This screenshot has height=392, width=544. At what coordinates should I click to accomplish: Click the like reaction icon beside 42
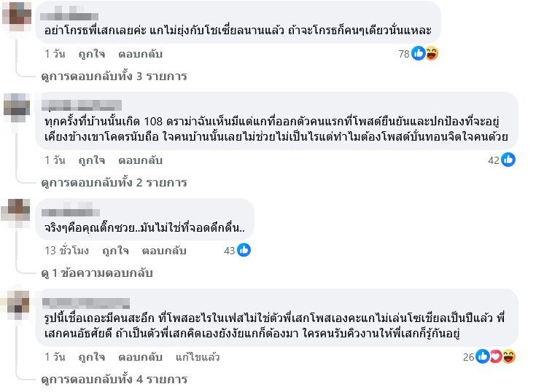[x=508, y=160]
